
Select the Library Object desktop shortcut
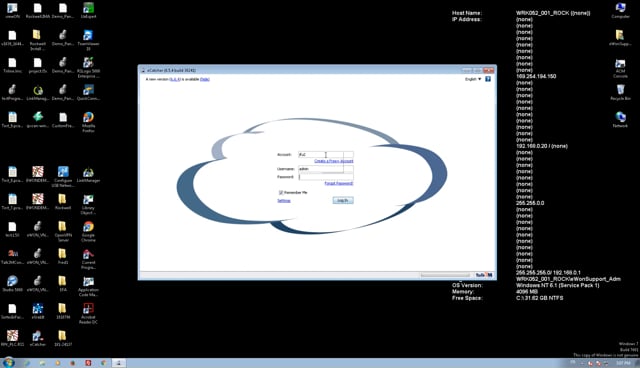pyautogui.click(x=88, y=204)
